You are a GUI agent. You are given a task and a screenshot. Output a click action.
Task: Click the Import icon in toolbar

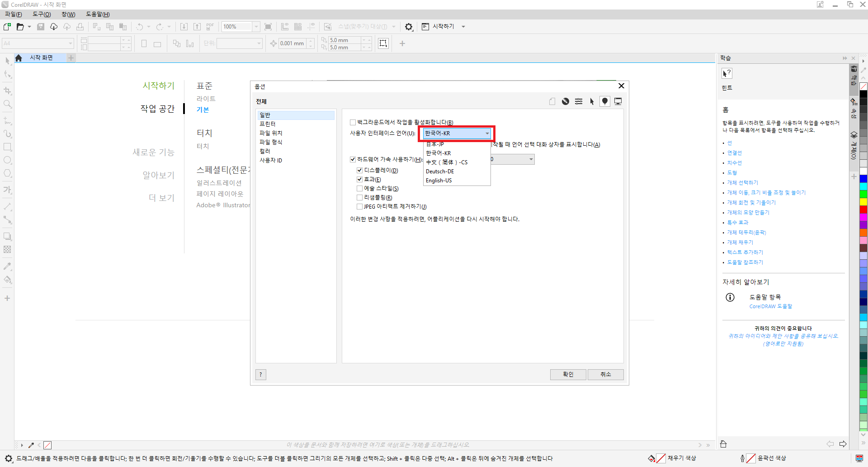(184, 27)
